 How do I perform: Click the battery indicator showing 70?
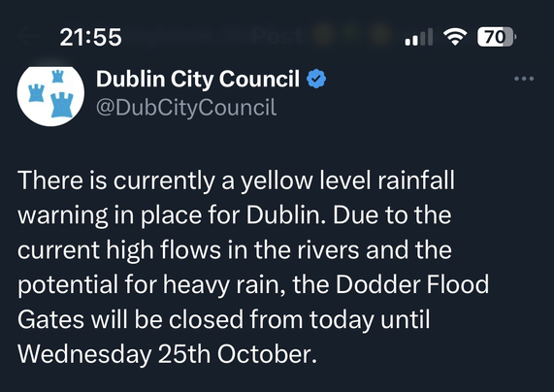[x=497, y=37]
